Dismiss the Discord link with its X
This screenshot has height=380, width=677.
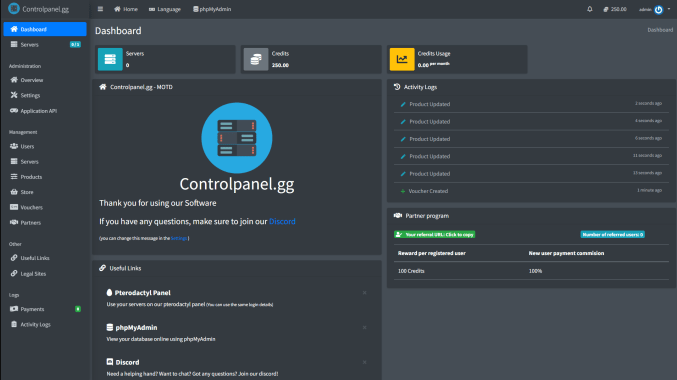click(364, 362)
